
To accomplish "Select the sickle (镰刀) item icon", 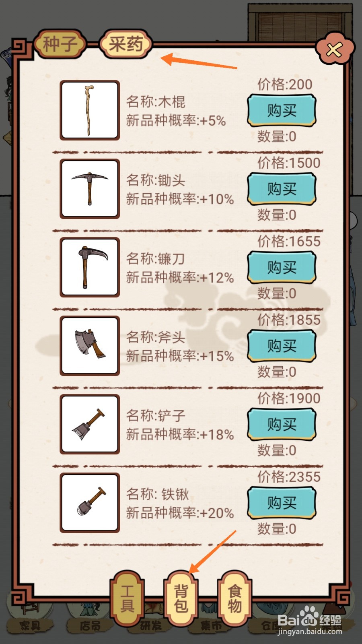I will pos(90,267).
